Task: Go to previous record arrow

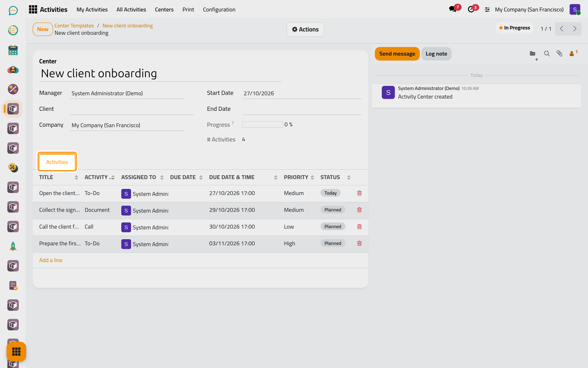Action: click(561, 29)
